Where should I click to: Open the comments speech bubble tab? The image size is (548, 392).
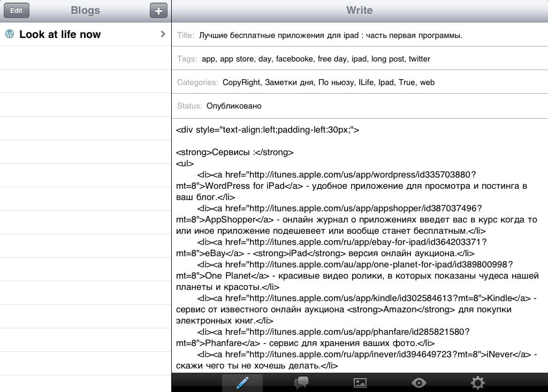[301, 383]
